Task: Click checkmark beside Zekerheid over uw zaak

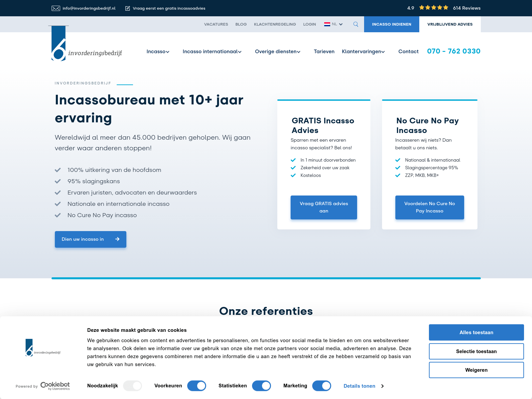Action: point(293,168)
